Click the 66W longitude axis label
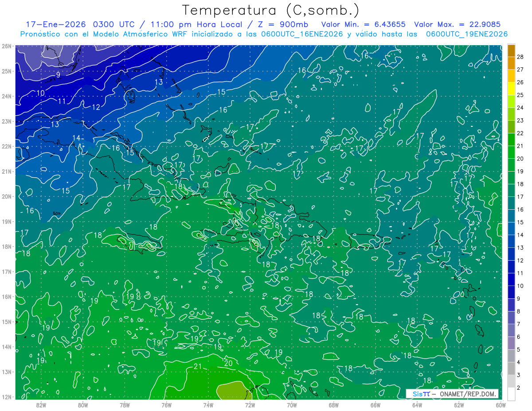 [x=375, y=405]
